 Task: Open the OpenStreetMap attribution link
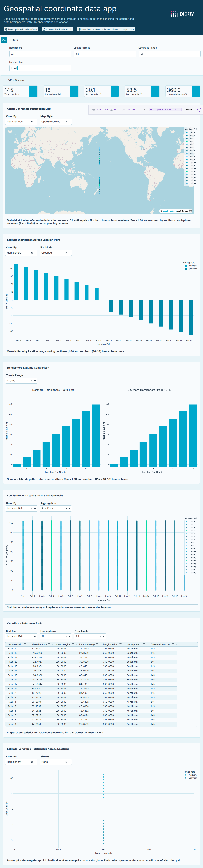pos(169,211)
